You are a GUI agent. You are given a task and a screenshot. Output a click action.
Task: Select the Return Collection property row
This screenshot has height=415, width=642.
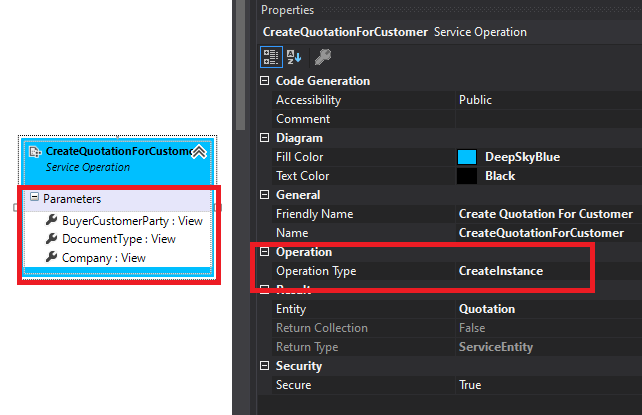(457, 328)
